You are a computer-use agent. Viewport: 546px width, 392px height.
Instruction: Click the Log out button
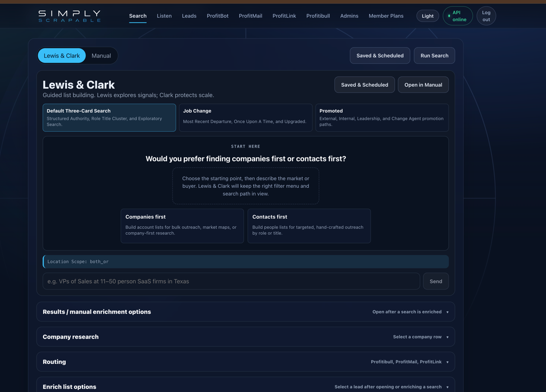pos(486,16)
